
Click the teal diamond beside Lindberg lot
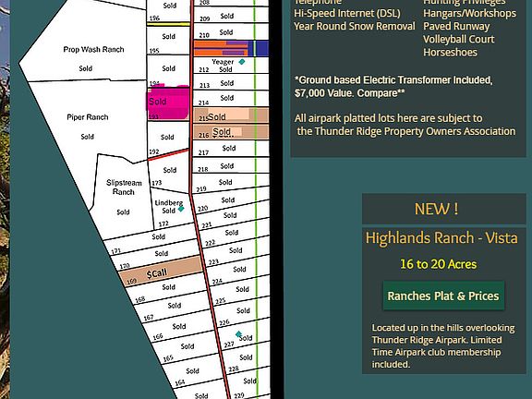(181, 209)
